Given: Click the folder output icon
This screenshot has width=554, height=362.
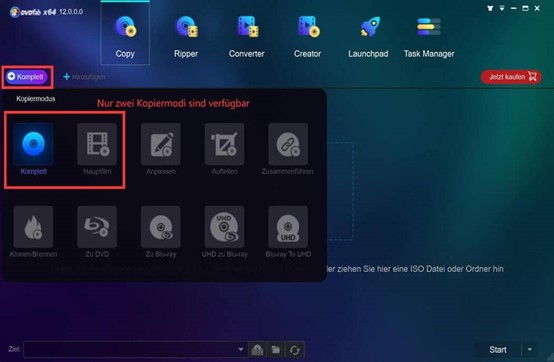Looking at the screenshot, I should click(x=276, y=350).
